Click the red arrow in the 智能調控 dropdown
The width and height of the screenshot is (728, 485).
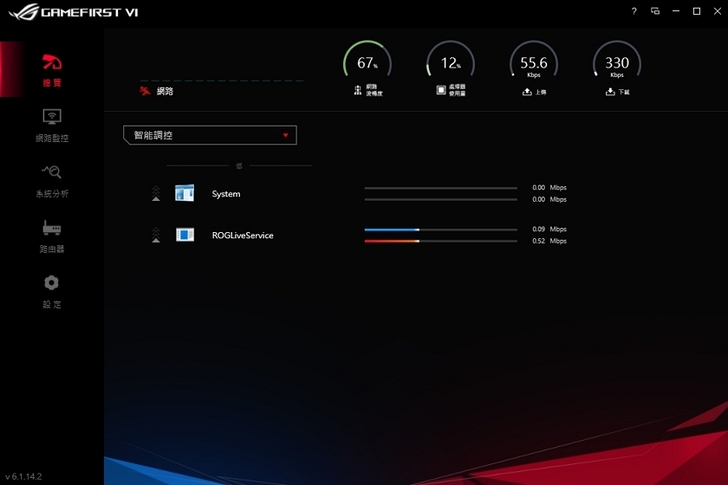click(x=285, y=135)
